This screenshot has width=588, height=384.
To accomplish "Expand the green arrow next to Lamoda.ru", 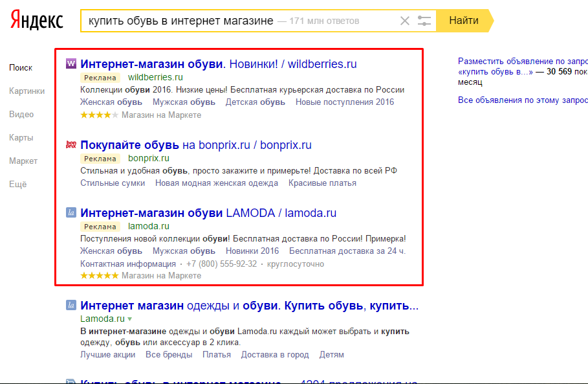I will point(130,319).
